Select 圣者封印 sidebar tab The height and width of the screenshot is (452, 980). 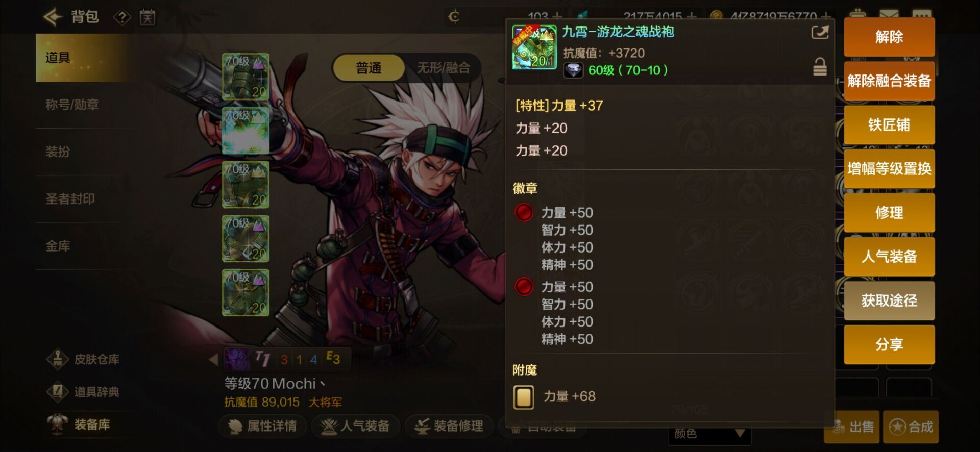pos(70,199)
